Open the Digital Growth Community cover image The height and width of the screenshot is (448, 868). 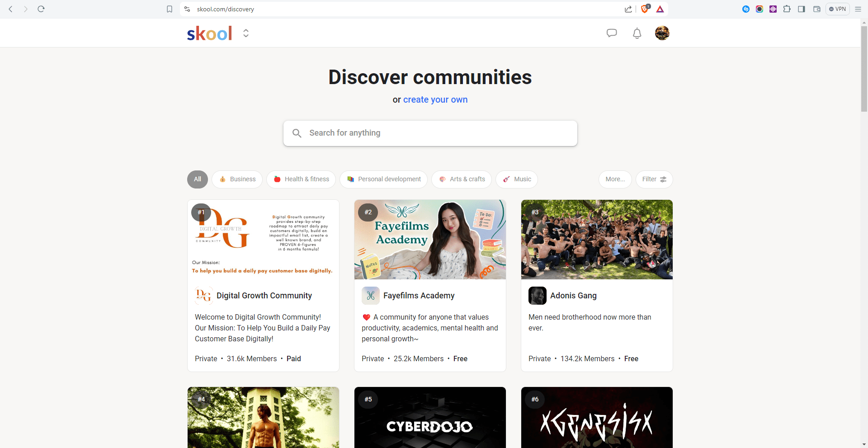[264, 240]
